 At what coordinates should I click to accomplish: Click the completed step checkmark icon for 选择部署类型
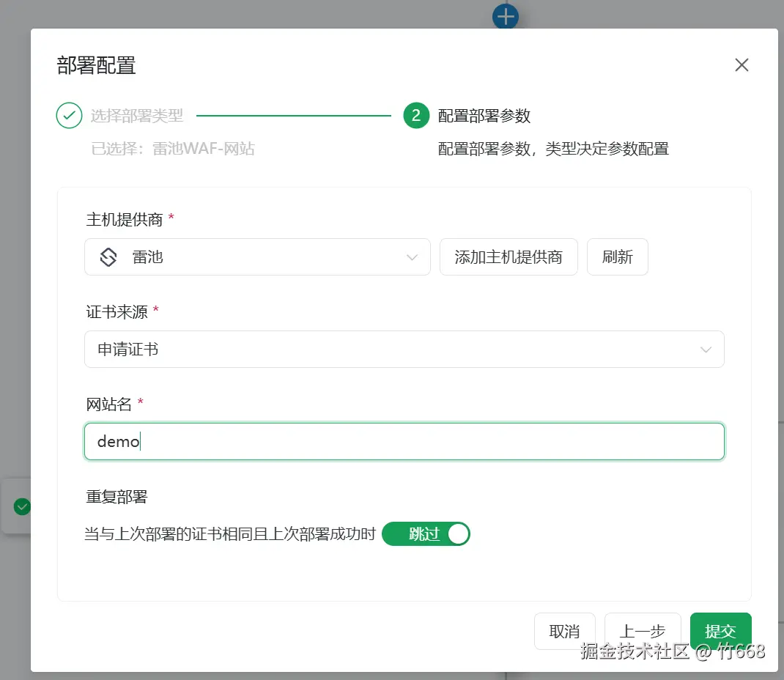pos(69,116)
